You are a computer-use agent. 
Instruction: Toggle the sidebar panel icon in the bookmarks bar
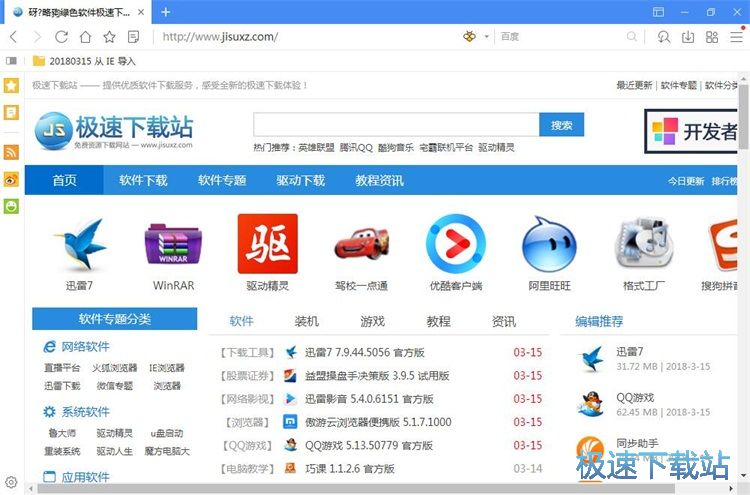click(x=11, y=61)
